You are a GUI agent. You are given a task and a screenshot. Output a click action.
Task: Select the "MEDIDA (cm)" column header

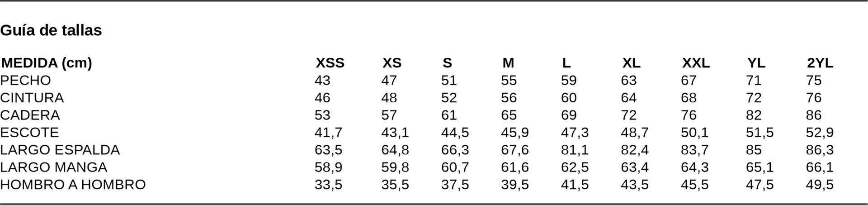[x=47, y=63]
